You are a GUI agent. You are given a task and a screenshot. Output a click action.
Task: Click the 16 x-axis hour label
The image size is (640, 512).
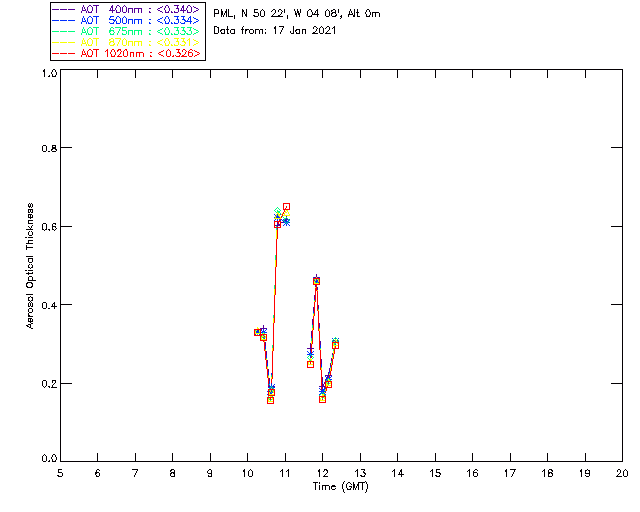pyautogui.click(x=472, y=473)
